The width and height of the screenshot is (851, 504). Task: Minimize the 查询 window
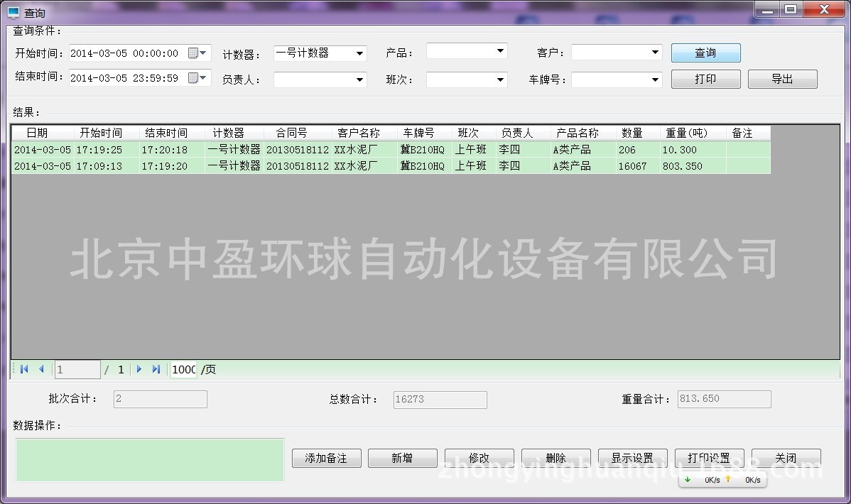pos(768,10)
